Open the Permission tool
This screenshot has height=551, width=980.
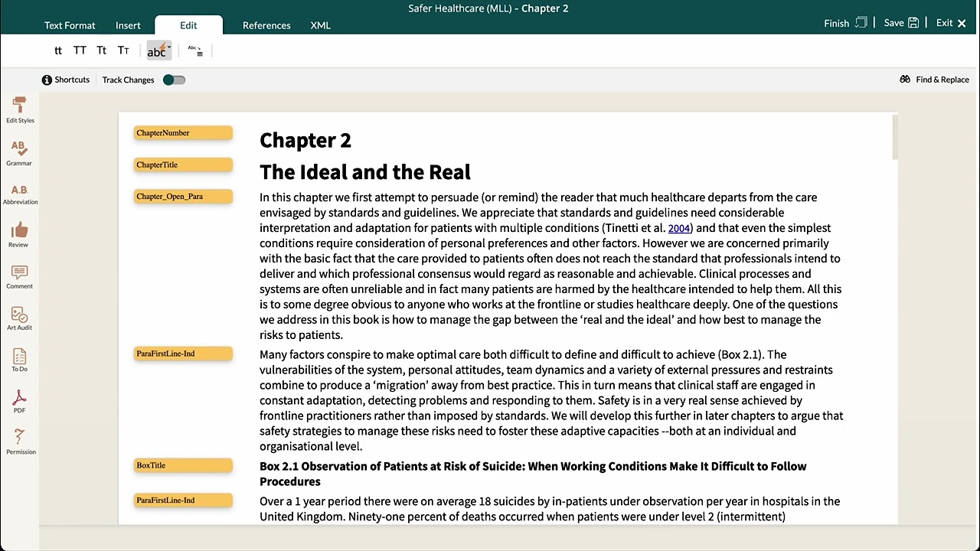tap(20, 442)
